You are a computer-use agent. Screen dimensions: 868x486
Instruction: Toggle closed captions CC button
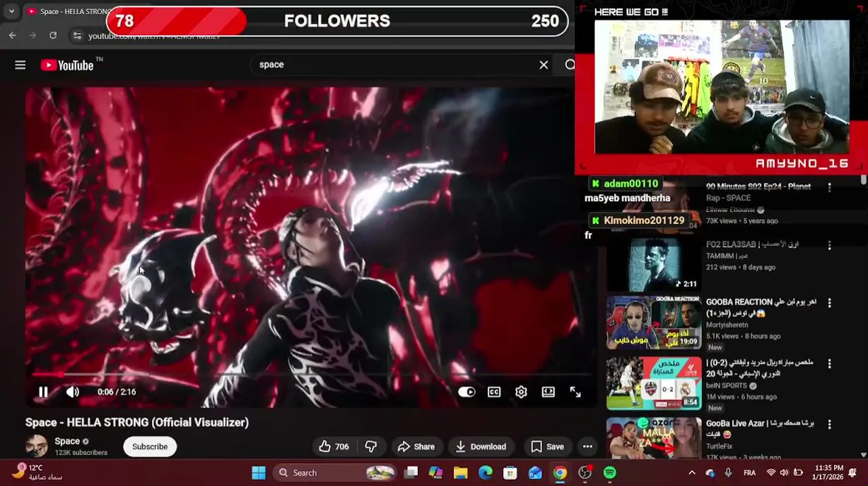(x=494, y=391)
